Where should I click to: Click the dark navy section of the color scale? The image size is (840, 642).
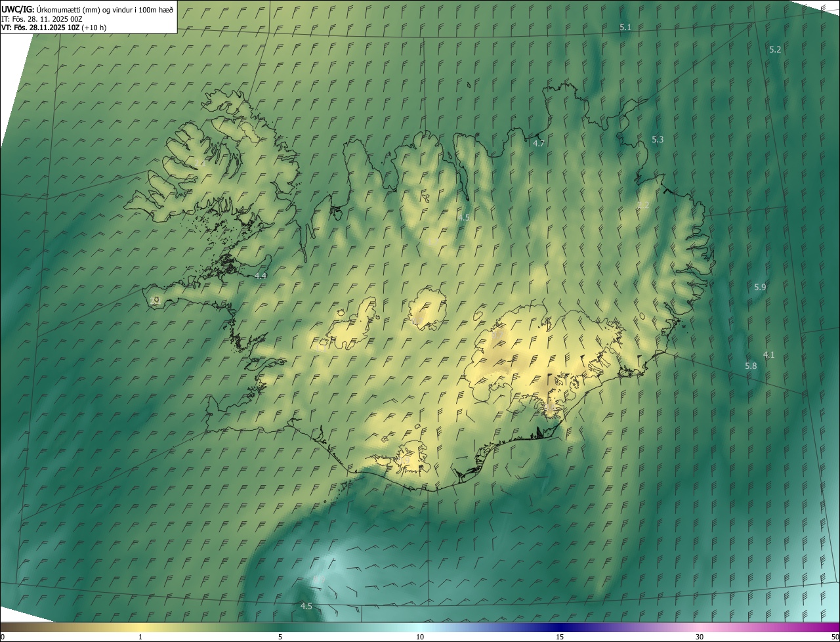click(x=560, y=627)
